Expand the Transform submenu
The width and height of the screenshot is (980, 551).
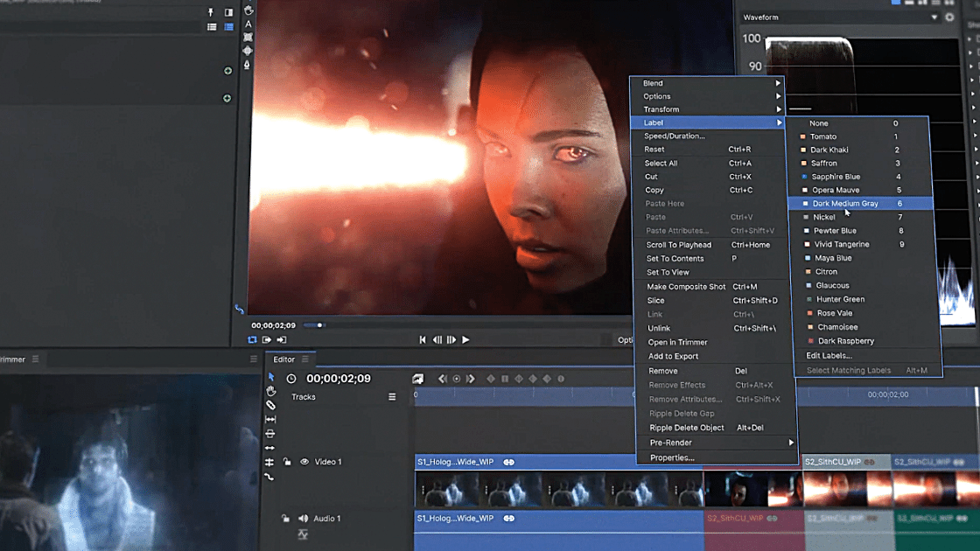click(x=708, y=109)
